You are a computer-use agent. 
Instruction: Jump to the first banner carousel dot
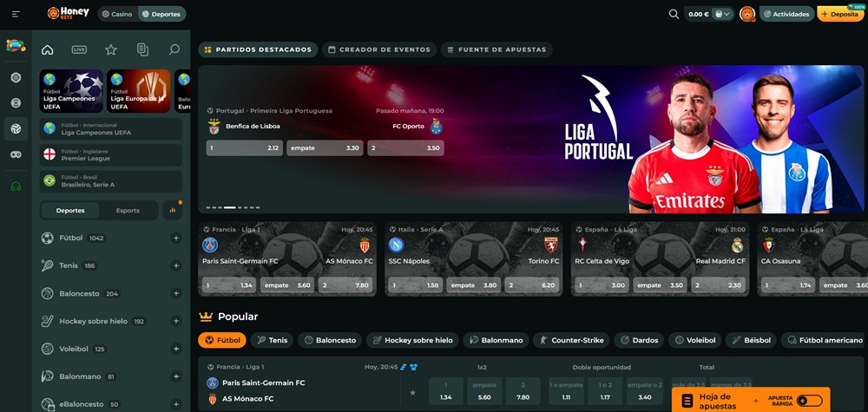[208, 207]
